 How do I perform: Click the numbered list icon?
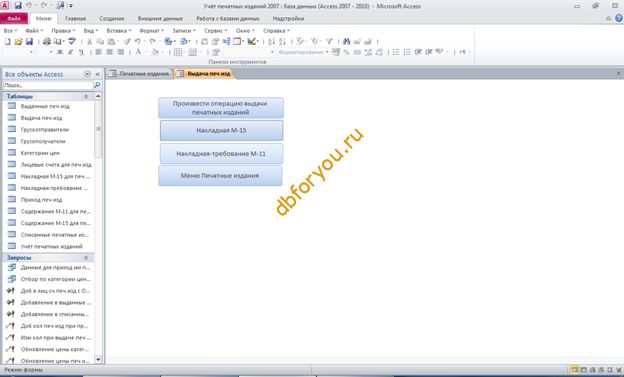tap(407, 52)
